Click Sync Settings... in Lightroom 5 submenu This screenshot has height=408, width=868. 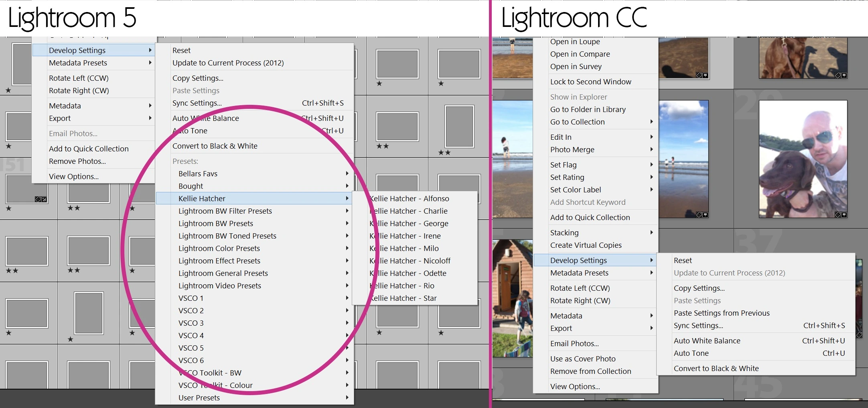[255, 103]
